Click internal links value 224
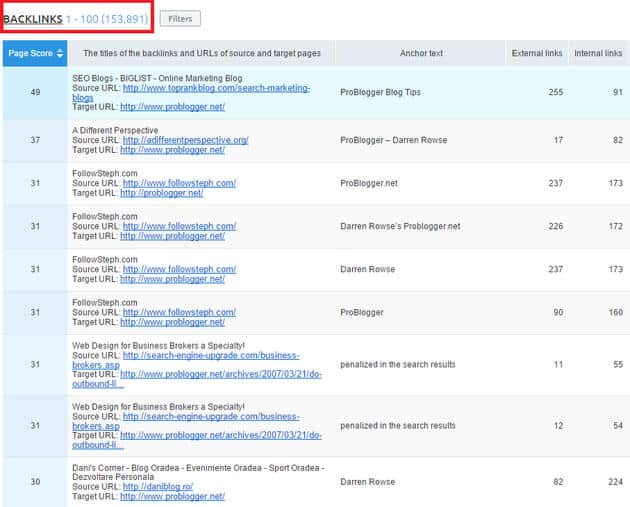The height and width of the screenshot is (507, 630). pos(615,482)
